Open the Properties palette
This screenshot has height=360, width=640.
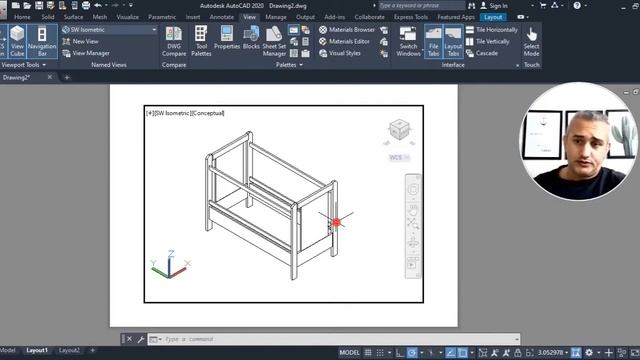[x=227, y=38]
